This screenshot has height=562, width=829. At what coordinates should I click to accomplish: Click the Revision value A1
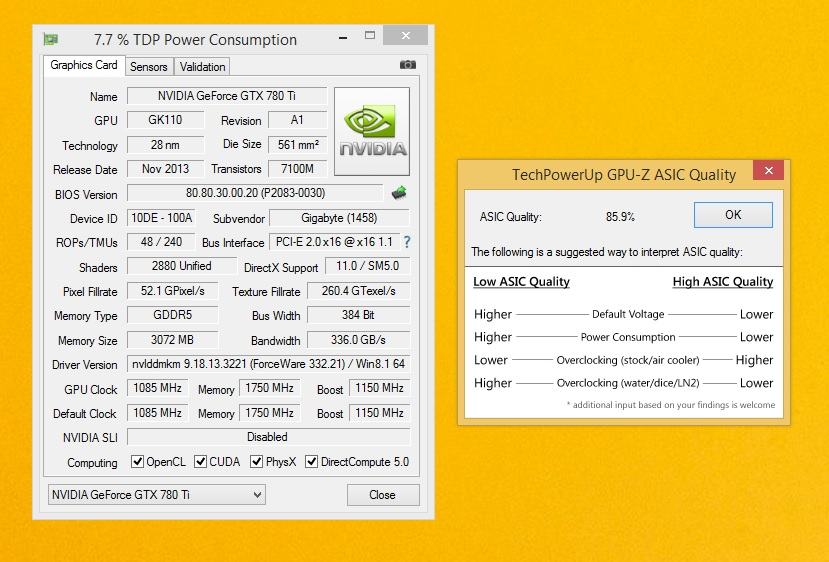[298, 120]
